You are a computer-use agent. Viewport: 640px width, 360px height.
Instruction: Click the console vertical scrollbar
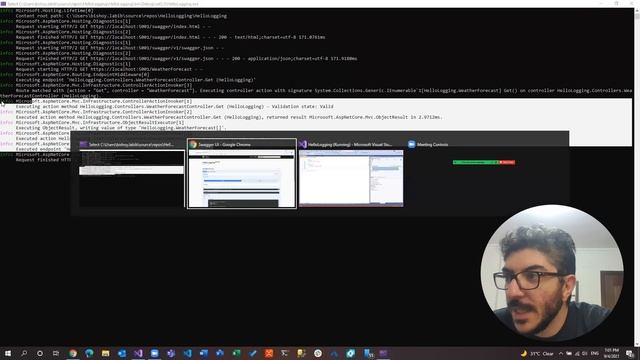point(637,176)
